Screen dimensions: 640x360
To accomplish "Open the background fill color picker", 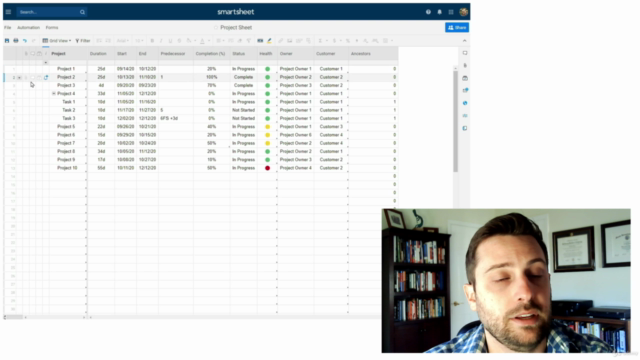I will click(190, 40).
